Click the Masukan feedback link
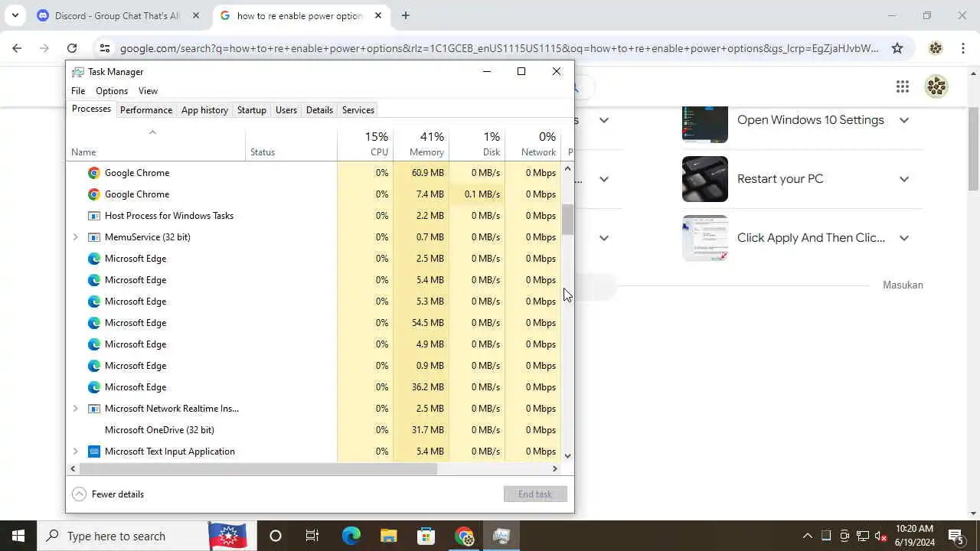 [903, 285]
